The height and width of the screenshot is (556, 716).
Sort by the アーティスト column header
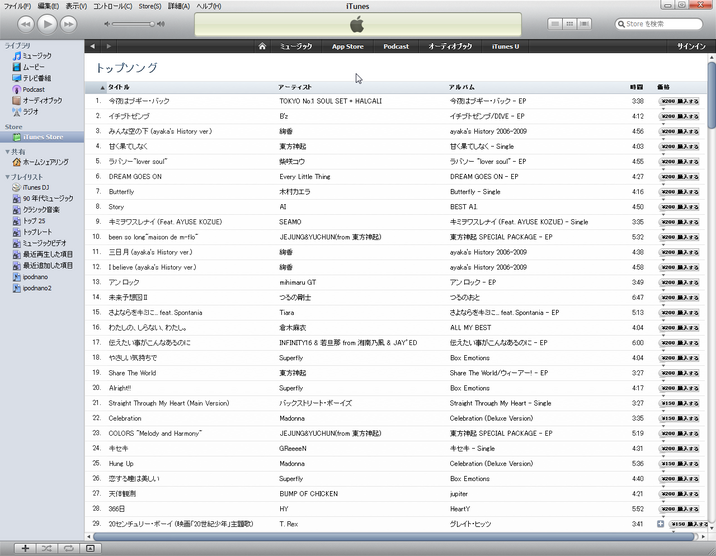295,87
